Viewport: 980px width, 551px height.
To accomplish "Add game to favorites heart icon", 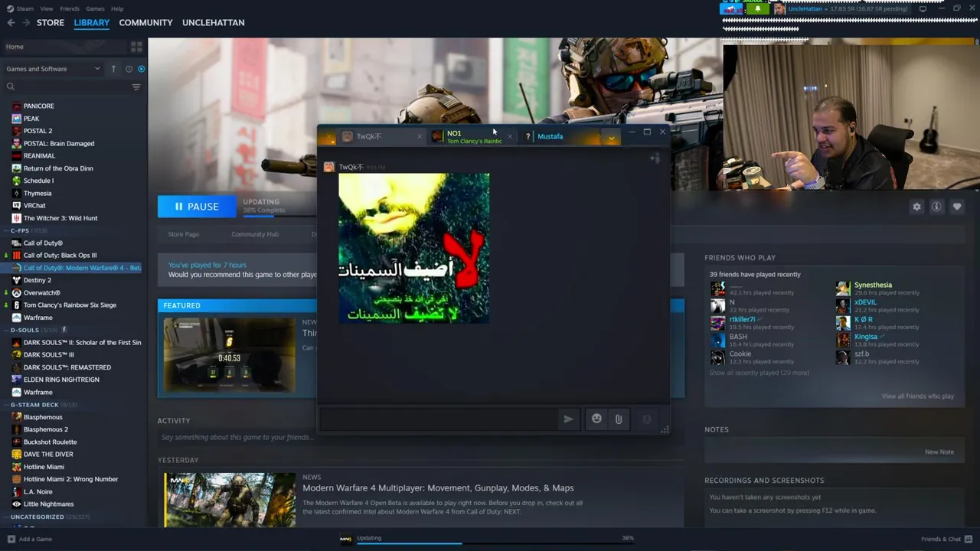I will pyautogui.click(x=956, y=207).
